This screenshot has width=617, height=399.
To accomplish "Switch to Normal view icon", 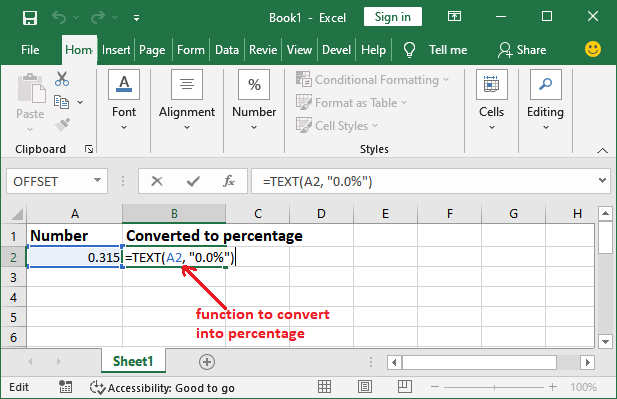I will click(324, 387).
